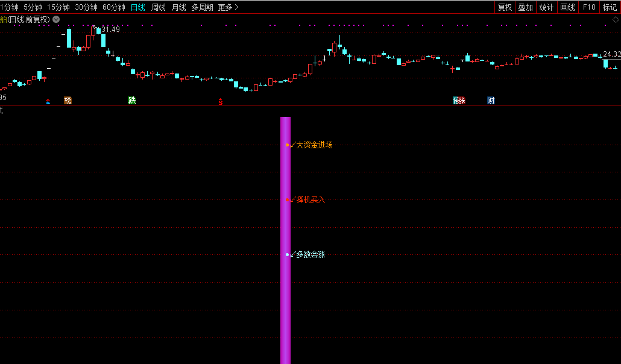Click the 择机买入 signal label
621x364 pixels.
(310, 200)
